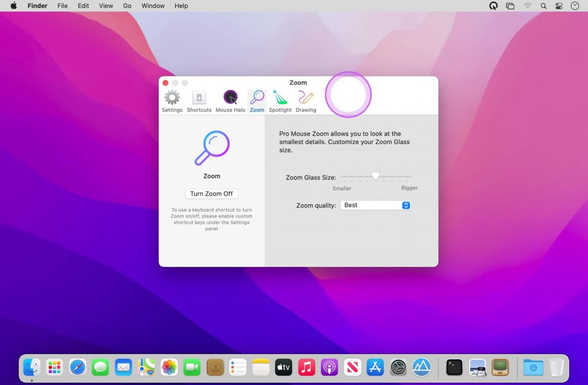This screenshot has height=385, width=588.
Task: Click the zoom glass preview circle
Action: click(x=349, y=94)
